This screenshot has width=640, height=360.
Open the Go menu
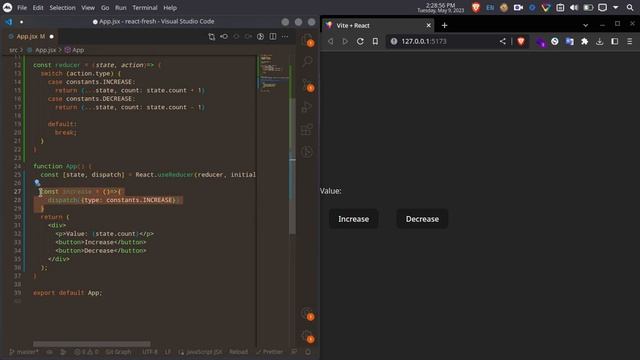pyautogui.click(x=105, y=8)
